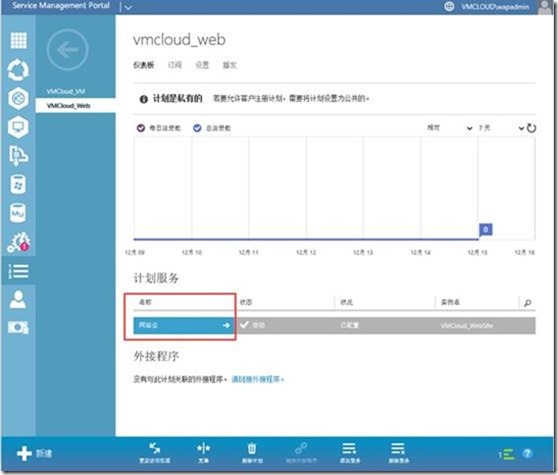The image size is (558, 475).
Task: Switch to the last tab after 设置
Action: tap(230, 65)
